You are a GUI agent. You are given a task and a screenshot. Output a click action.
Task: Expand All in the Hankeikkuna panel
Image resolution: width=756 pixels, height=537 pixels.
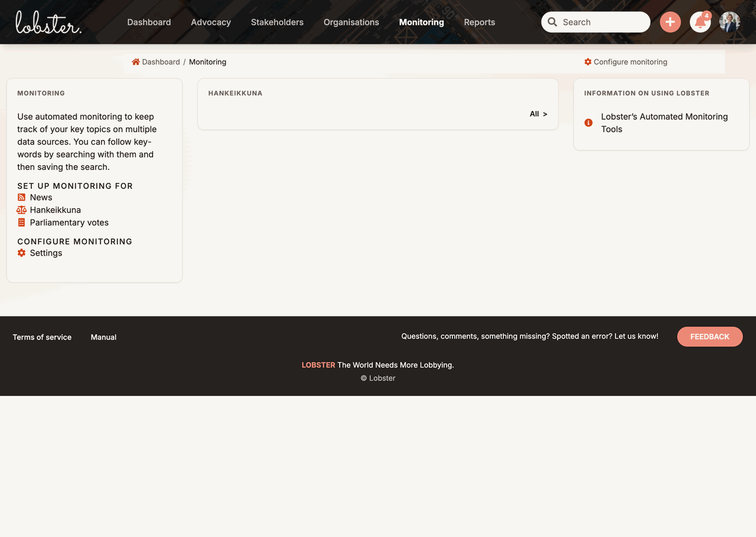(538, 114)
